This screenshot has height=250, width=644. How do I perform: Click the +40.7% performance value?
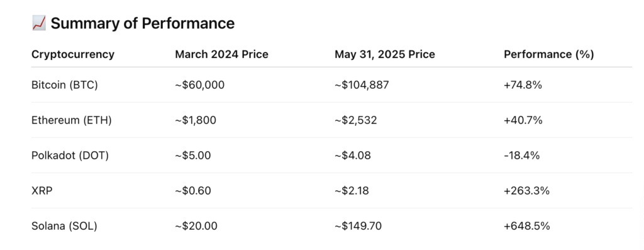pyautogui.click(x=523, y=120)
